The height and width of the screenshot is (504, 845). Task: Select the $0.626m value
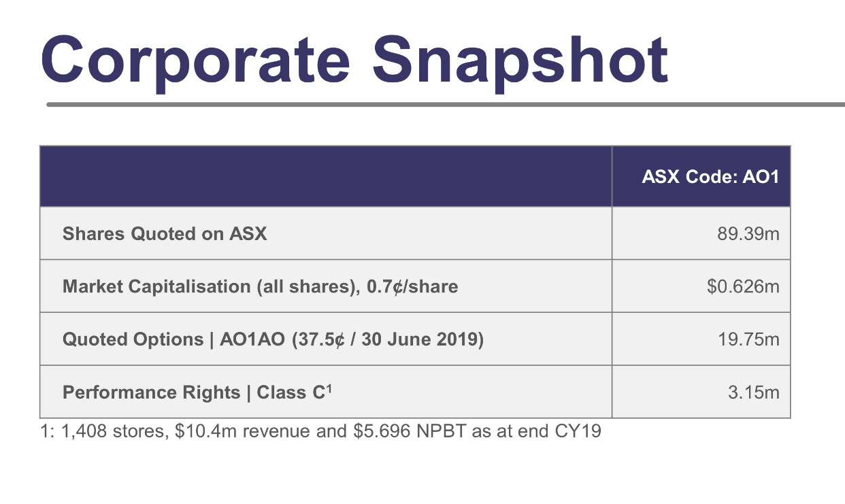point(744,286)
